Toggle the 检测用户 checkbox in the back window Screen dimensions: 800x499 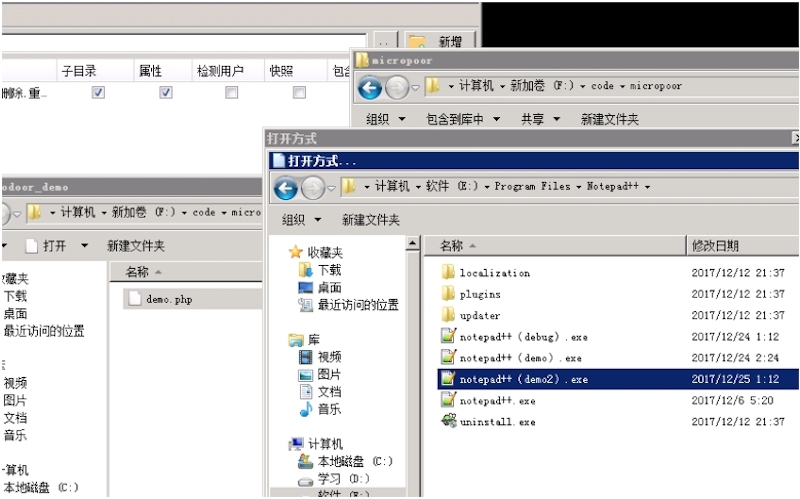coord(231,92)
